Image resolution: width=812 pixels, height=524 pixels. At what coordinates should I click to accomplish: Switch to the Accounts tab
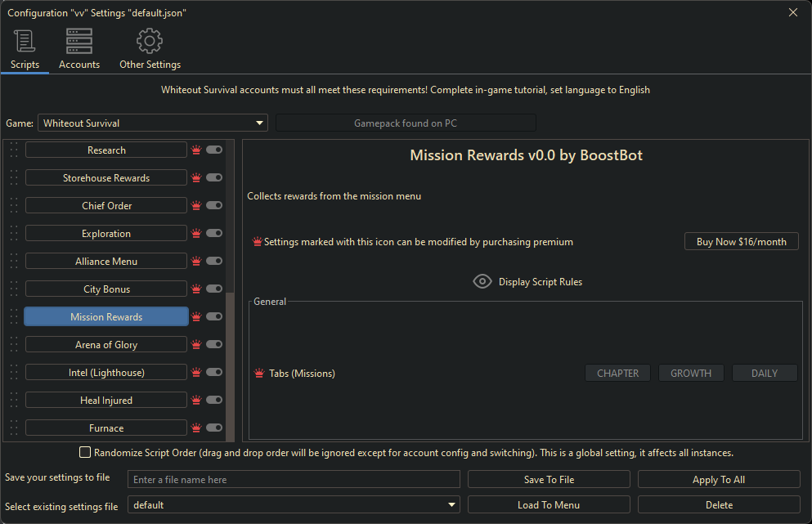[79, 50]
